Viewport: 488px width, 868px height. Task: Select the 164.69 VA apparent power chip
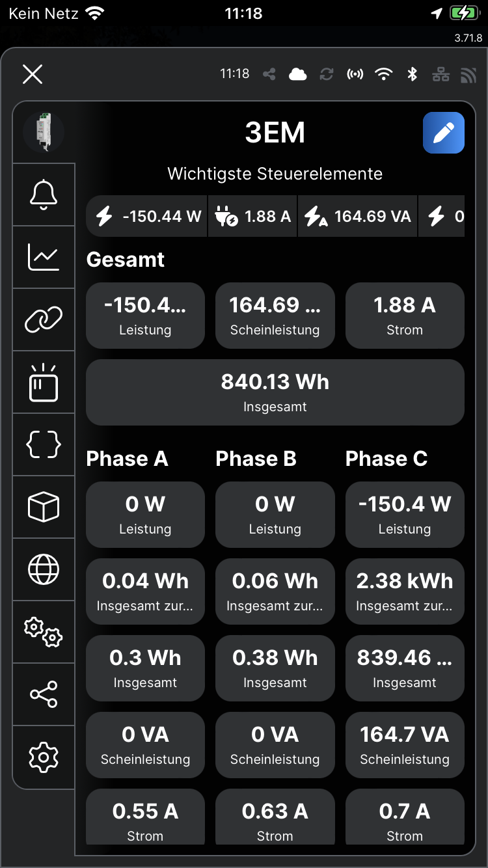click(359, 217)
